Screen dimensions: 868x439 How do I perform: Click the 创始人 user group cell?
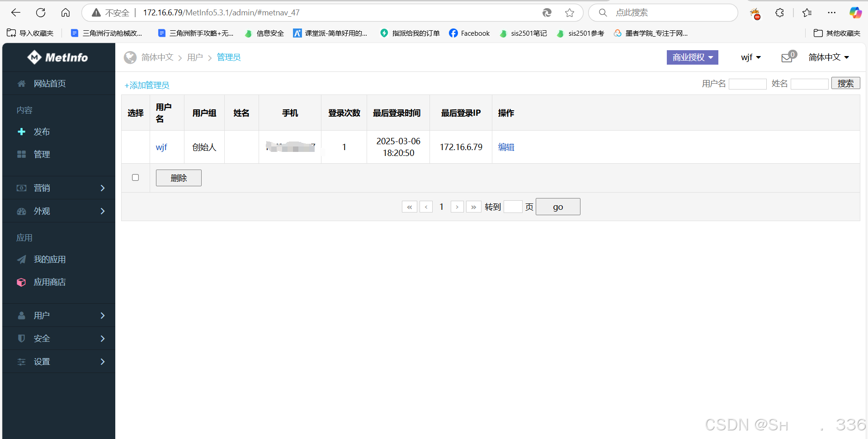coord(204,147)
